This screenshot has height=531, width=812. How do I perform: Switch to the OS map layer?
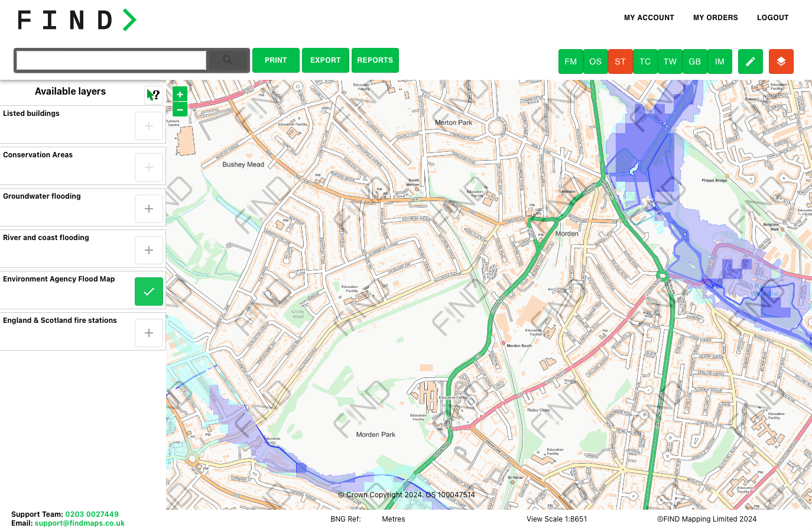pos(595,61)
